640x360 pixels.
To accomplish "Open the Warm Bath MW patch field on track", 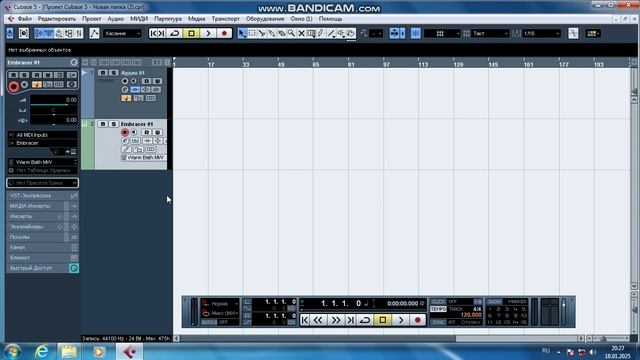I will 144,158.
